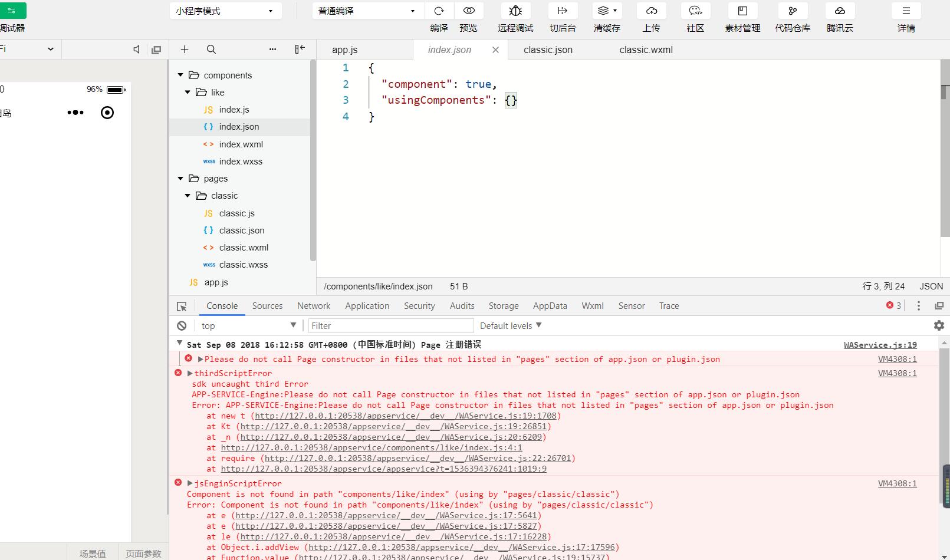Click the page parameters button

(143, 554)
